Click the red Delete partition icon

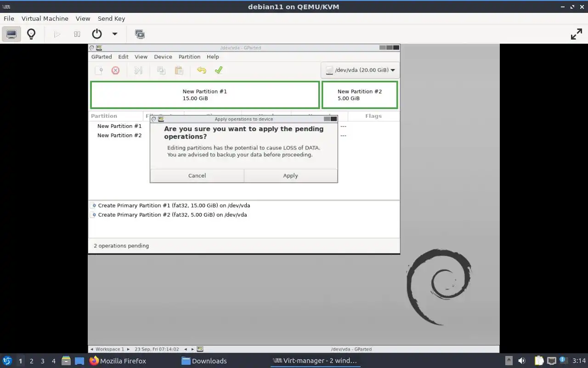click(115, 70)
